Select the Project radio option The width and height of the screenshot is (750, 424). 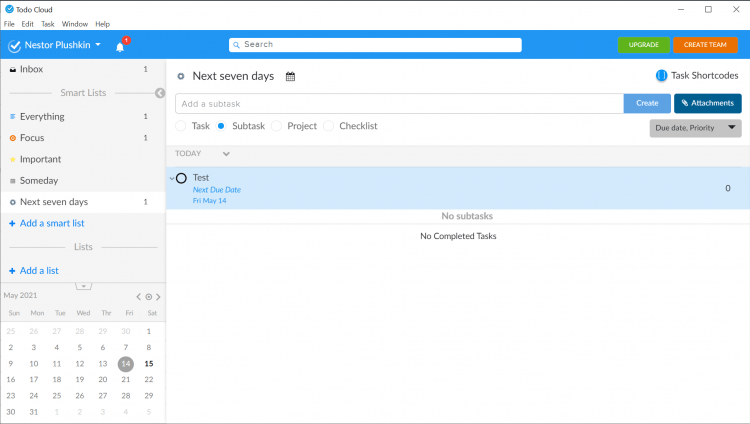[276, 126]
